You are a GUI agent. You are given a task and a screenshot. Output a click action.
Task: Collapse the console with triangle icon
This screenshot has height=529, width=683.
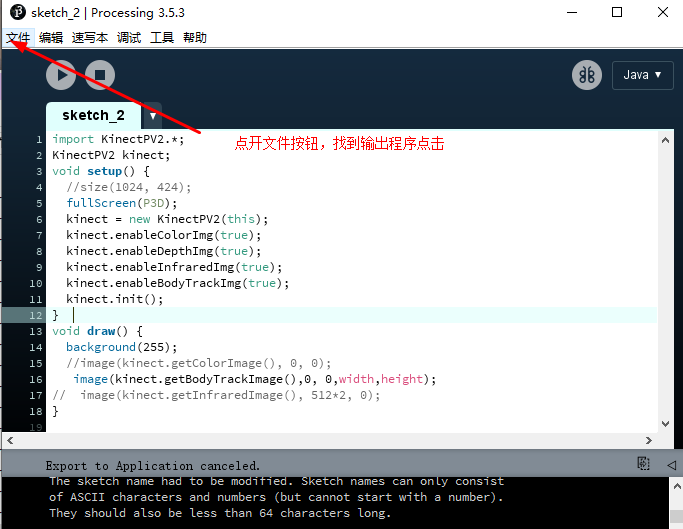point(671,465)
